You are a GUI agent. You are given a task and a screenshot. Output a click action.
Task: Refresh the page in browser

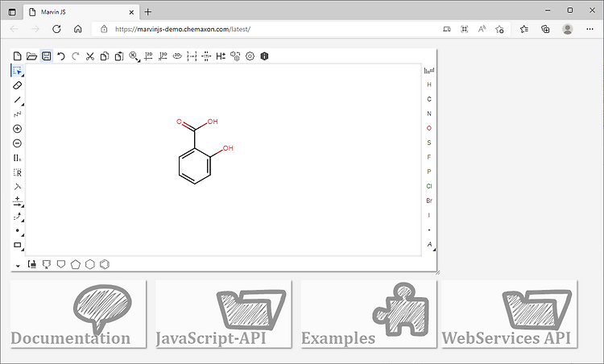(56, 29)
